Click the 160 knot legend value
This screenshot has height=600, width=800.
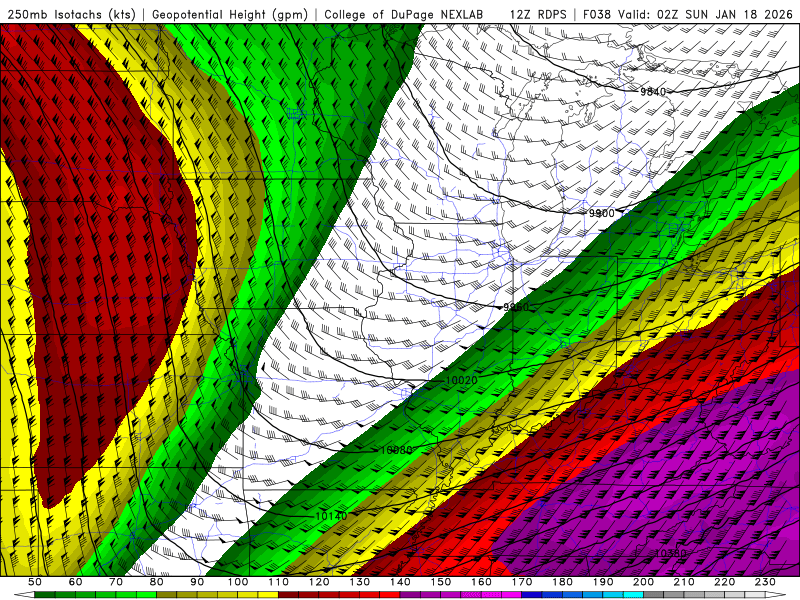(481, 582)
